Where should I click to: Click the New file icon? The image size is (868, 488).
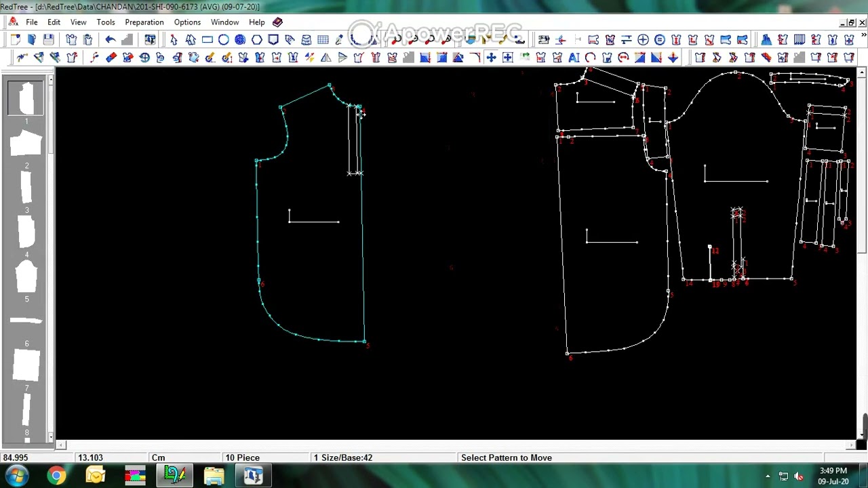click(16, 40)
